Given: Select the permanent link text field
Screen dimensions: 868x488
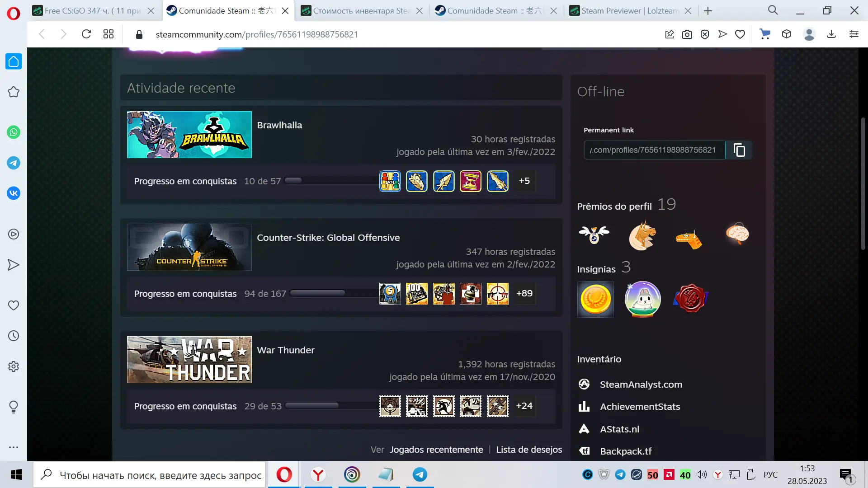Looking at the screenshot, I should coord(655,150).
